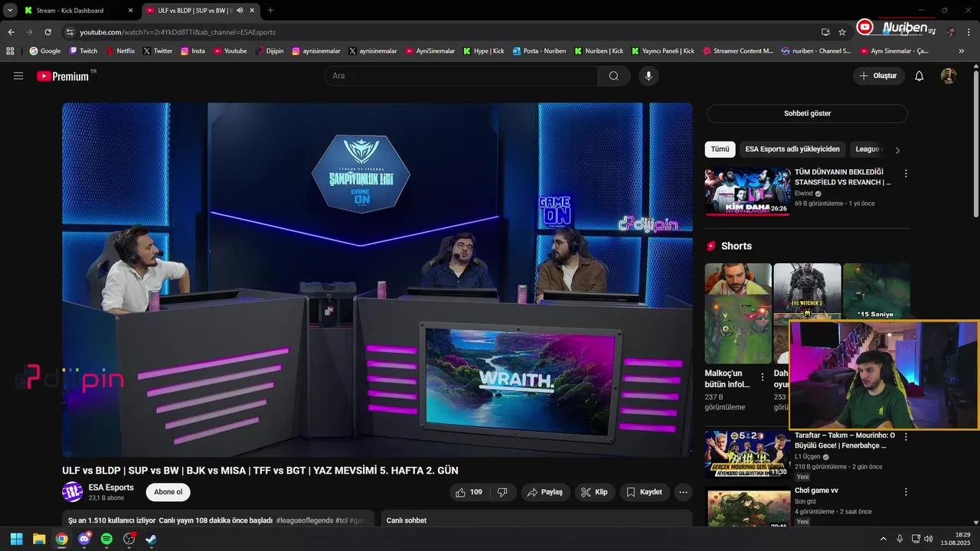Click the main video player
This screenshot has height=551, width=980.
pyautogui.click(x=377, y=280)
